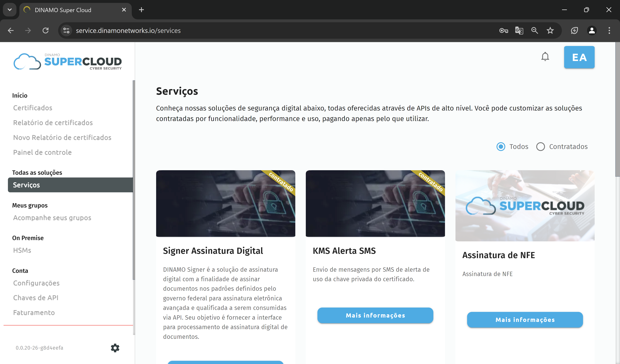Click the lightning extension icon in toolbar
The image size is (620, 364).
[x=574, y=30]
